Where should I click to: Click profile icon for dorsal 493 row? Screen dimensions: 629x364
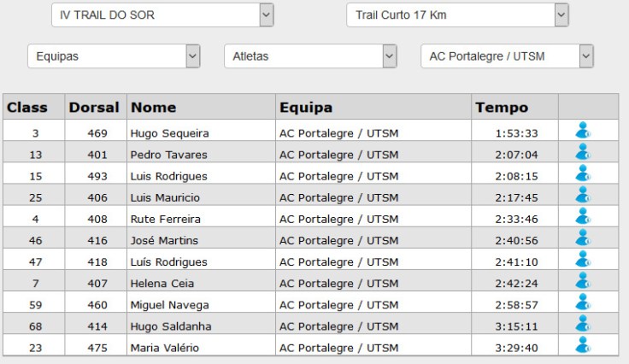[x=583, y=173]
